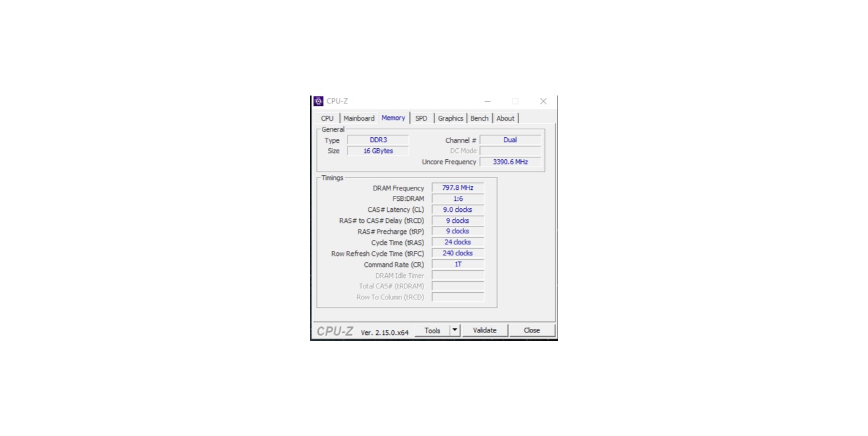Click the Uncore Frequency label
868x436 pixels.
[449, 162]
